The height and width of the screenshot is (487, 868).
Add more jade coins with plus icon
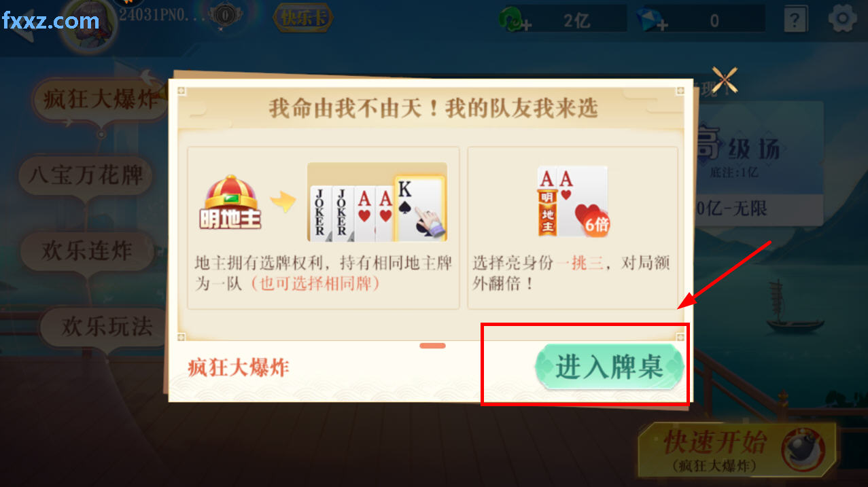[515, 20]
